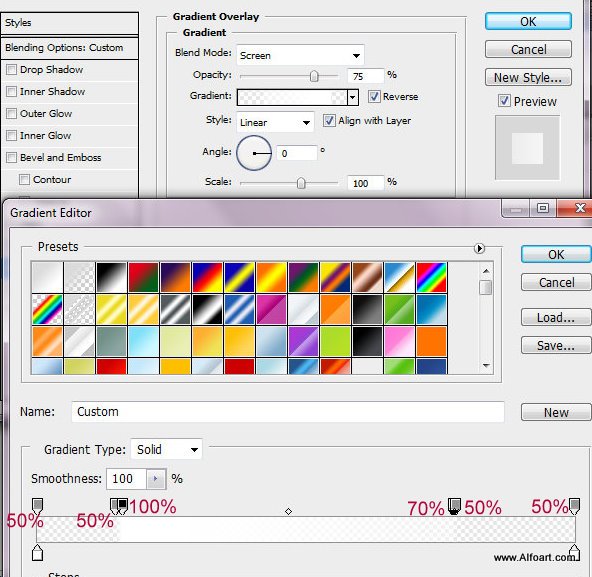Select the Styles entry in Layer Style list
Image resolution: width=592 pixels, height=577 pixels.
pyautogui.click(x=69, y=23)
